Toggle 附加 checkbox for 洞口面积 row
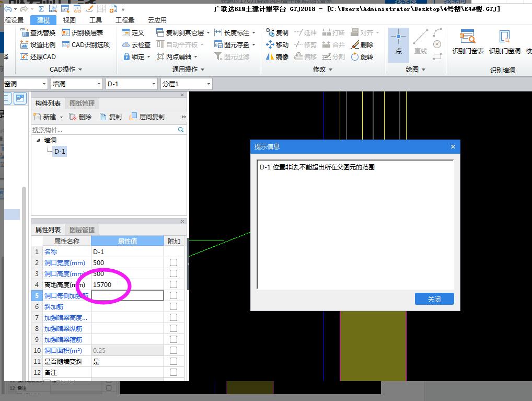Screen dimensions: 532x401 click(x=174, y=350)
